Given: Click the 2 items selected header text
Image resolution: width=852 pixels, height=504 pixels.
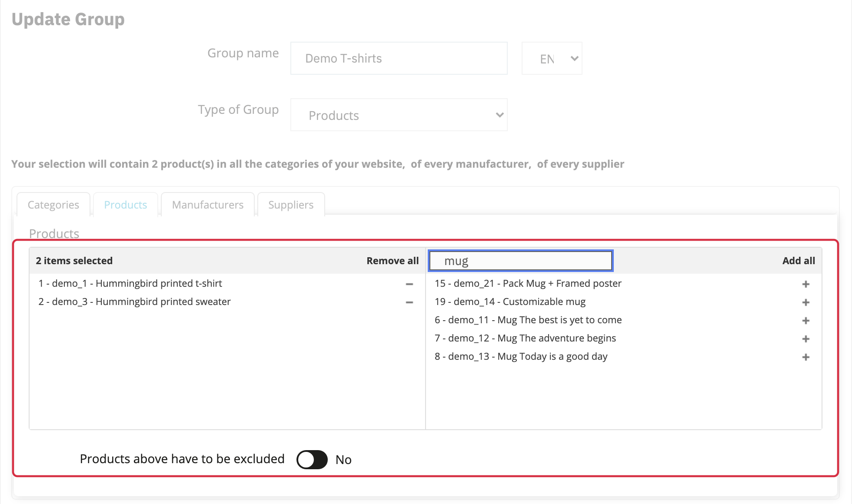Looking at the screenshot, I should [x=74, y=261].
